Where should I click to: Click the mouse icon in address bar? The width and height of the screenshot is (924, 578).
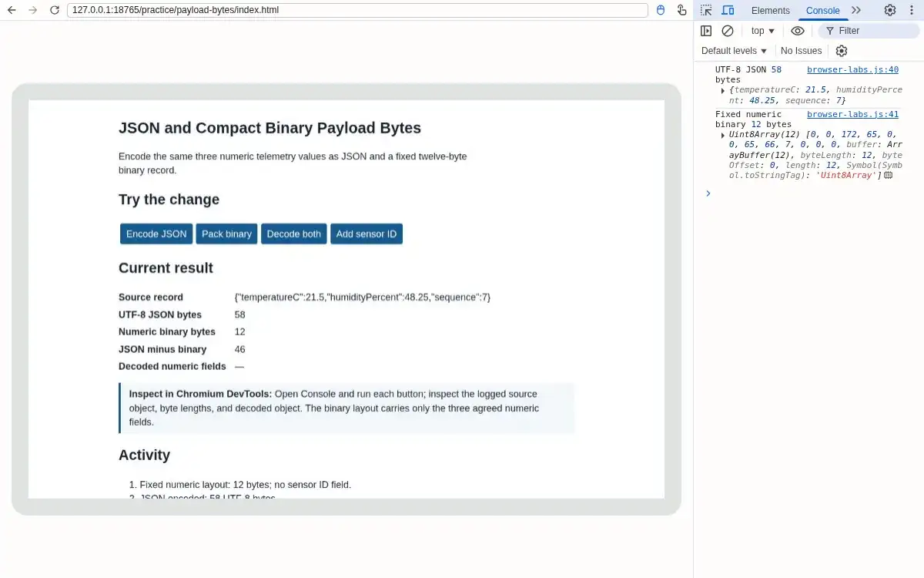[x=660, y=10]
